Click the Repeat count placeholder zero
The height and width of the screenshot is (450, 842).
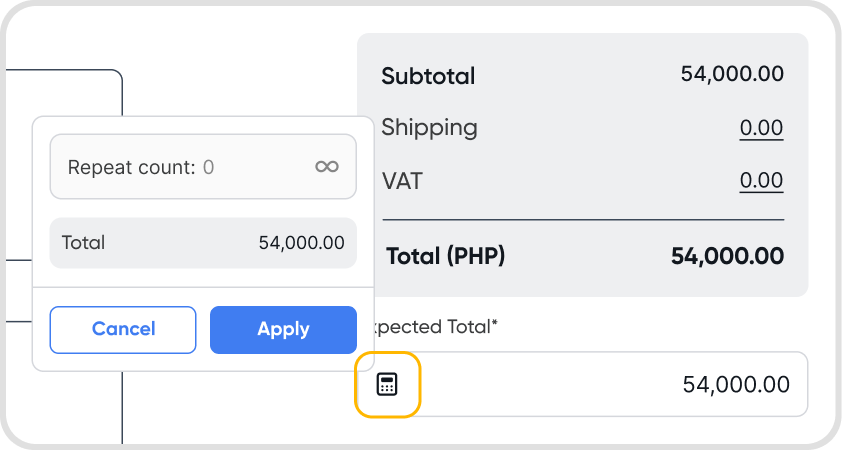point(208,167)
